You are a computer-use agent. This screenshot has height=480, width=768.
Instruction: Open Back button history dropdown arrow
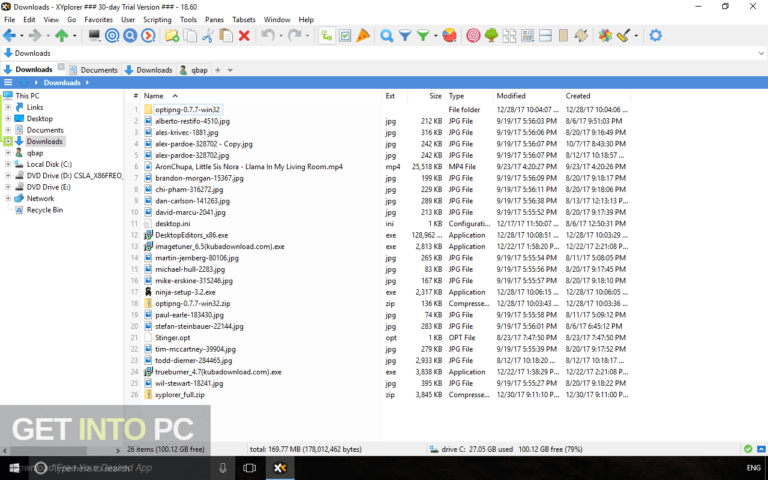click(21, 36)
